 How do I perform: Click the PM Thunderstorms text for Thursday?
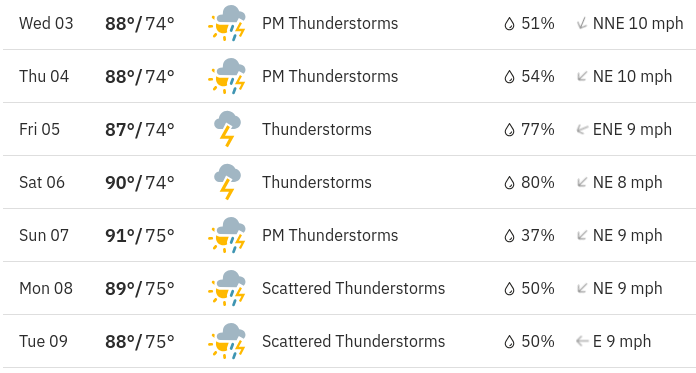click(x=330, y=76)
